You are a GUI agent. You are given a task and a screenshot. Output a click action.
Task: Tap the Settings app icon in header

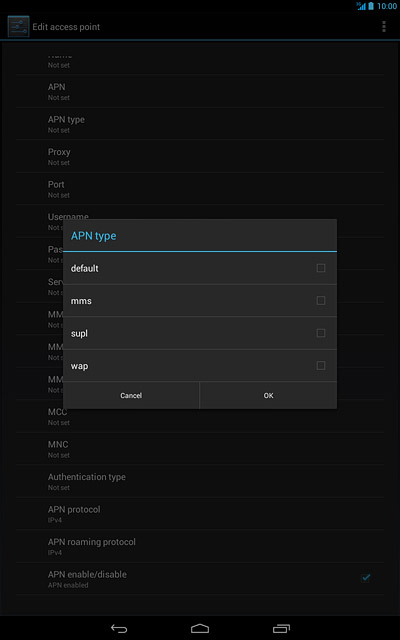point(18,27)
